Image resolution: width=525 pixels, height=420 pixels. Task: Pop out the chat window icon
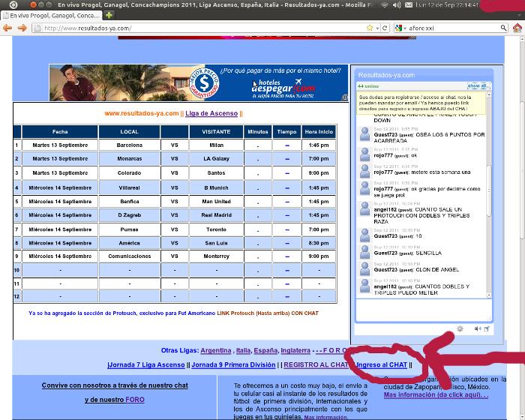point(487,328)
